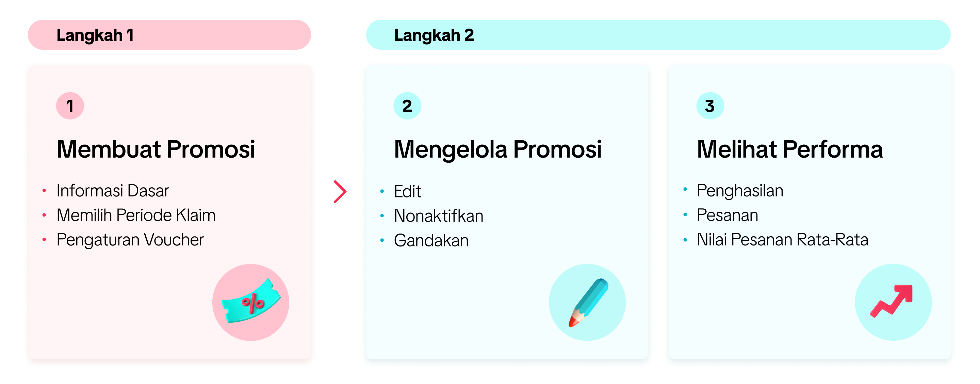Click the Melihat Performa heading
This screenshot has height=384, width=980.
[789, 149]
